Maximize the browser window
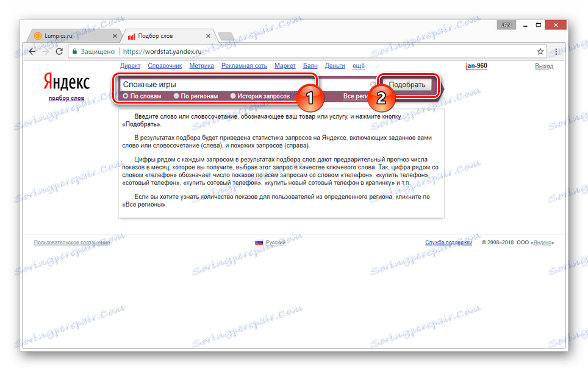The image size is (588, 371). [x=539, y=25]
